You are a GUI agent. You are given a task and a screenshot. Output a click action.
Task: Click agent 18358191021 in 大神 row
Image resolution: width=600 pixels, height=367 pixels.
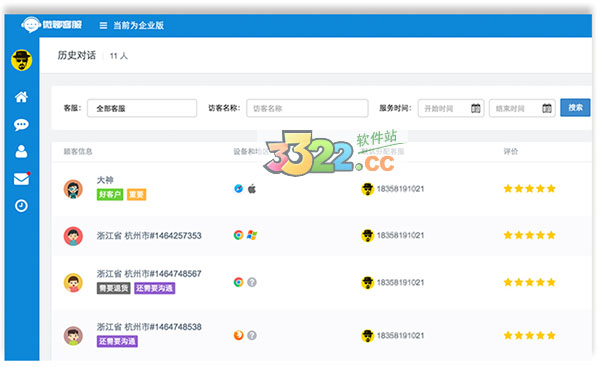coord(400,189)
